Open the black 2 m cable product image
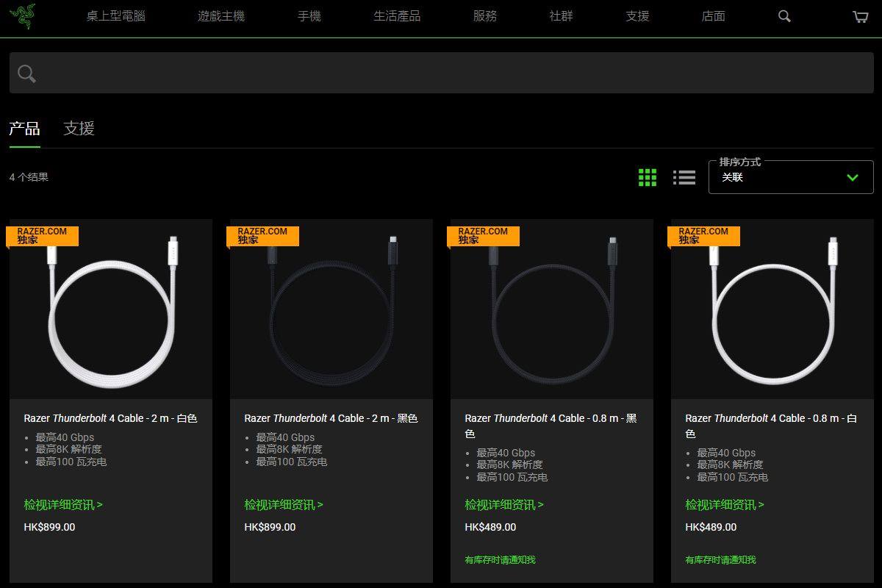 (x=331, y=309)
